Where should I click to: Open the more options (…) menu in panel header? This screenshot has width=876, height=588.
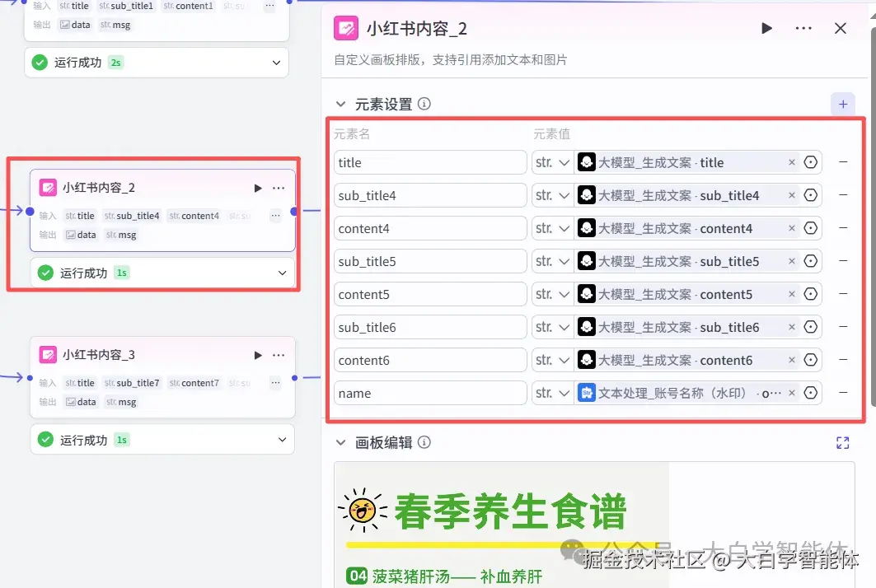[x=802, y=27]
